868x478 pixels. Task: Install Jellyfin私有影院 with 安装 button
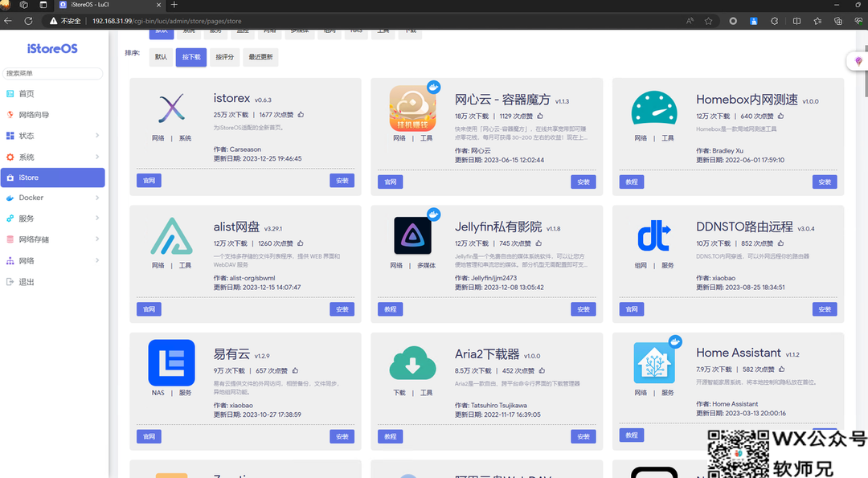tap(583, 309)
